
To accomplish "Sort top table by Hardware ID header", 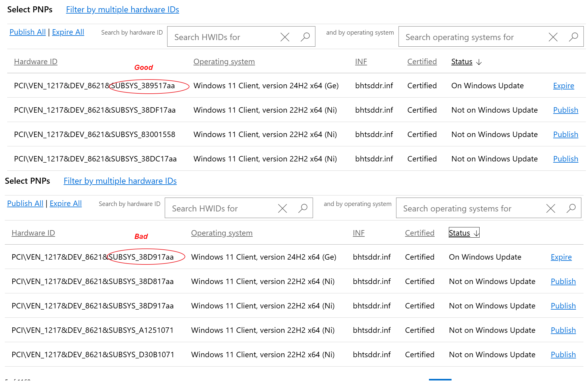I will coord(36,61).
